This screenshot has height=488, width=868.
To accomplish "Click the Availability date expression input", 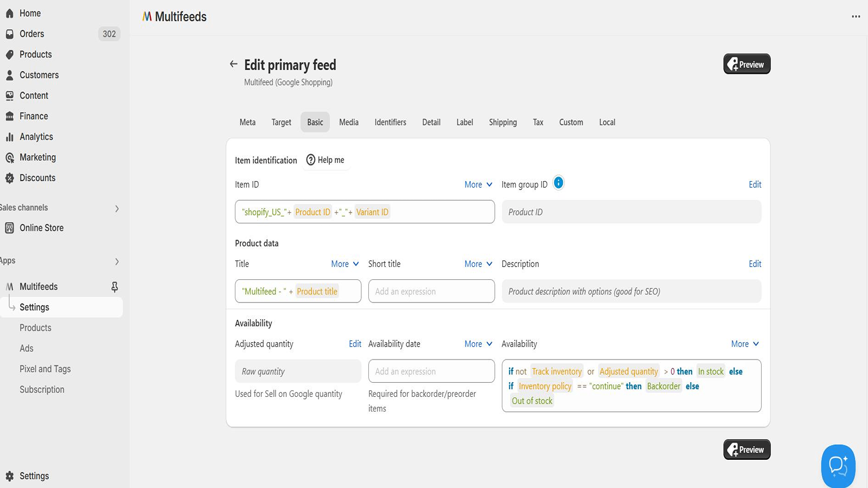I will pos(431,371).
